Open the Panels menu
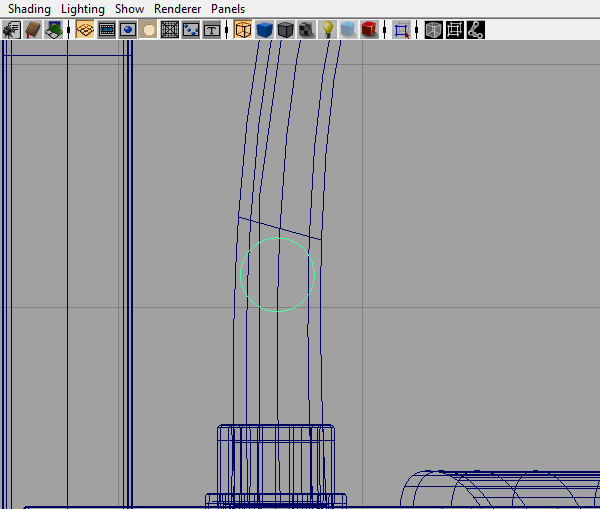The width and height of the screenshot is (600, 509). coord(228,9)
